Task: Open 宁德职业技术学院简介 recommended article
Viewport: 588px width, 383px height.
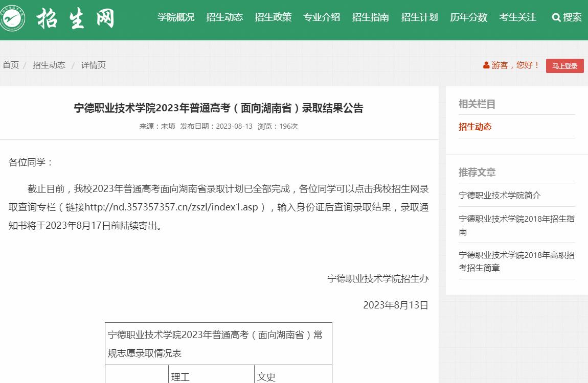Action: coord(500,196)
